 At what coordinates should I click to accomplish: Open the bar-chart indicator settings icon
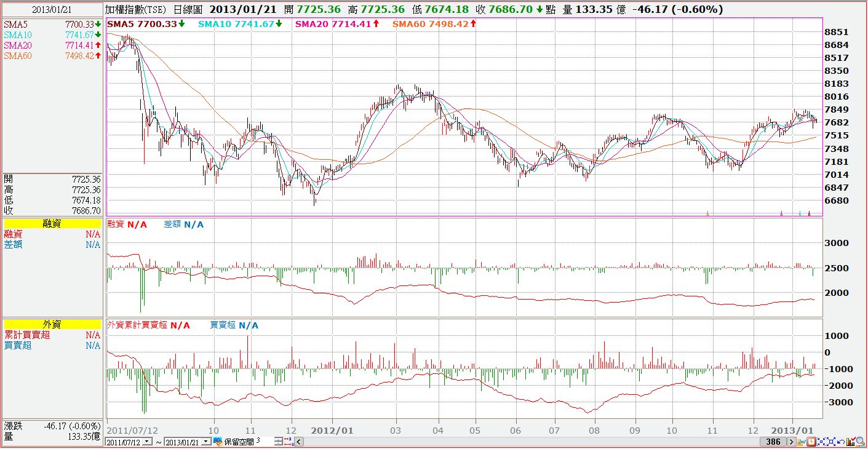[x=851, y=442]
